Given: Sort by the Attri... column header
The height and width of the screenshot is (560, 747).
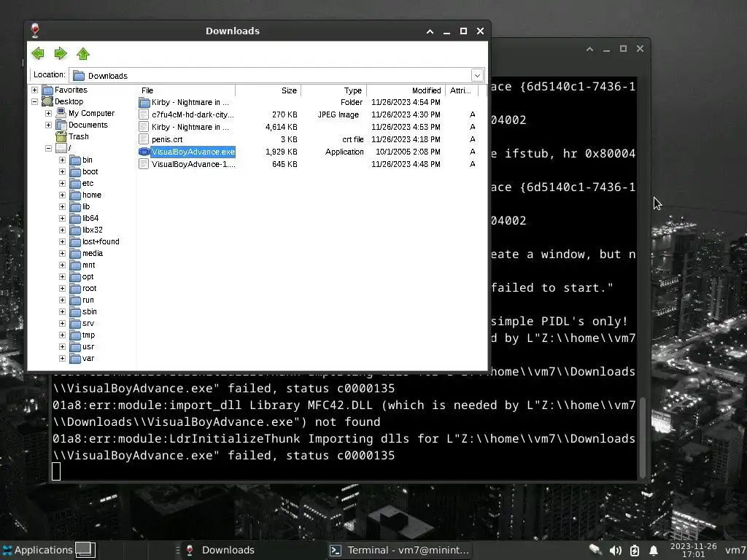Looking at the screenshot, I should pyautogui.click(x=462, y=90).
